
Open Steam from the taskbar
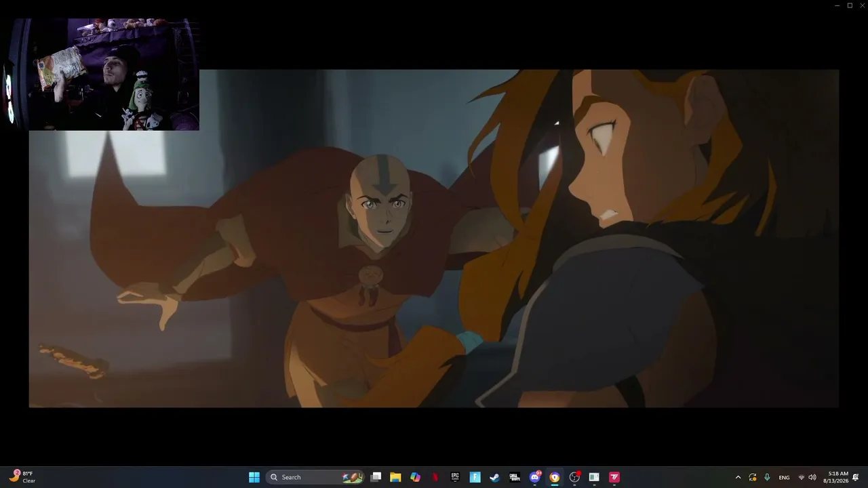coord(494,477)
